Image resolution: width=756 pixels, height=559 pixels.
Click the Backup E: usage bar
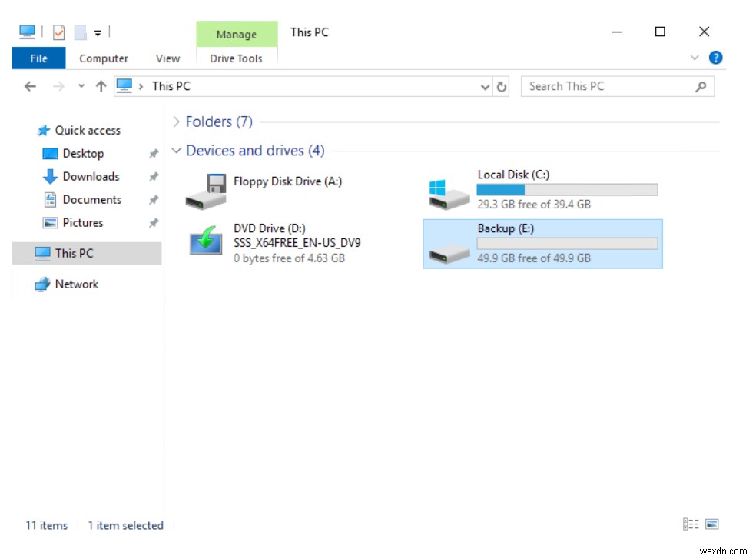coord(567,243)
